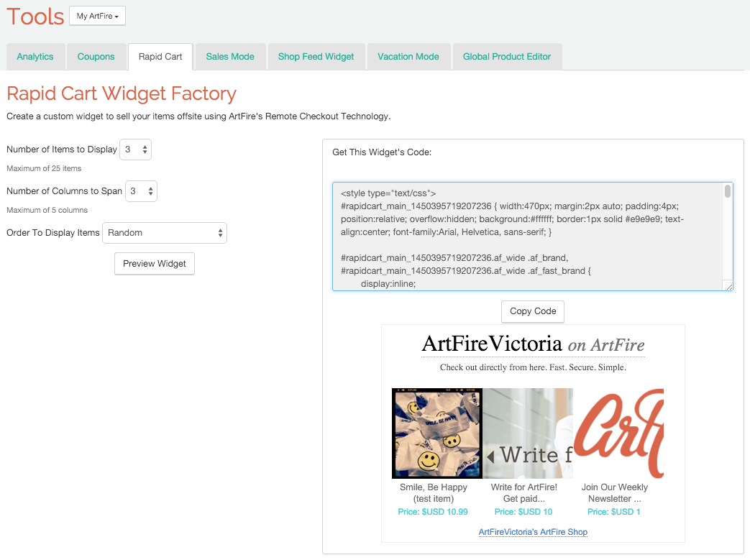Open the Smile, Be Happy item thumbnail
The width and height of the screenshot is (750, 560).
coord(436,433)
